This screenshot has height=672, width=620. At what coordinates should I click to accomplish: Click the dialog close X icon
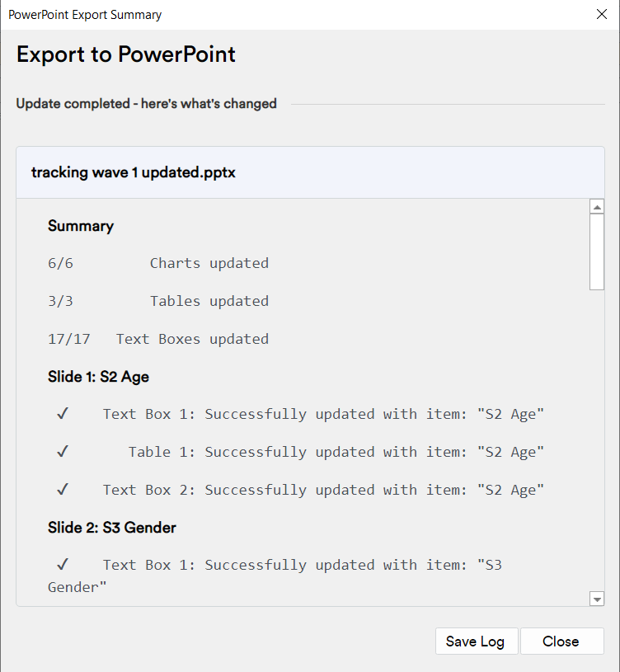[x=601, y=14]
